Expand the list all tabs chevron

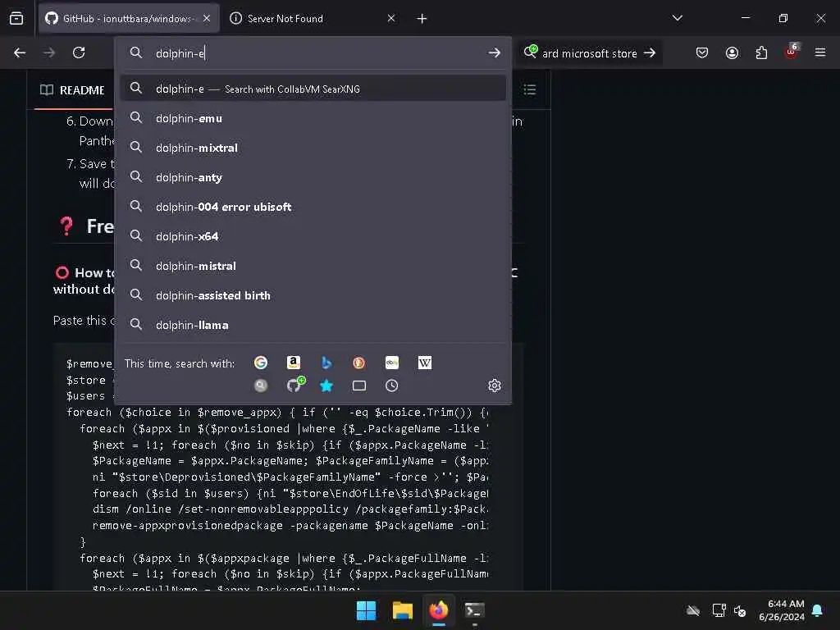677,18
